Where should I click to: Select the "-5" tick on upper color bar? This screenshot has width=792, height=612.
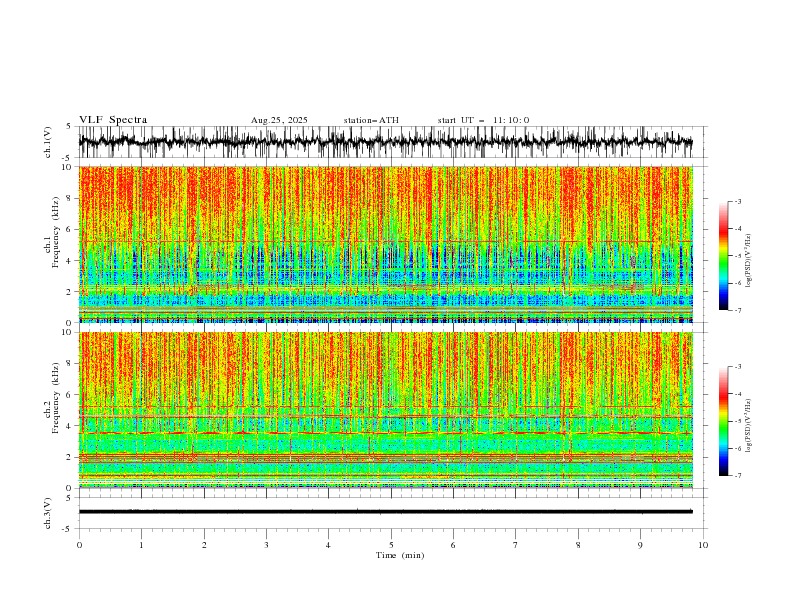737,256
